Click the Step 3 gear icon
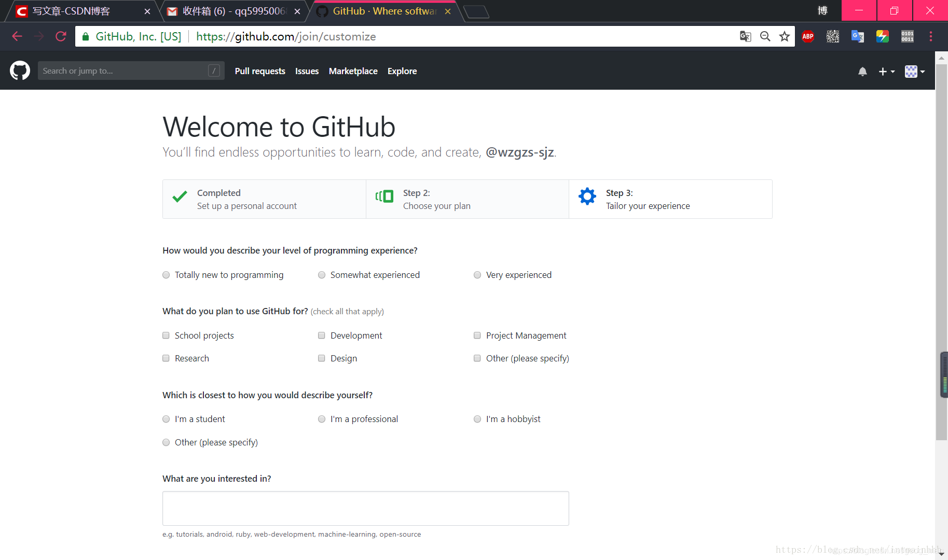 click(x=587, y=196)
